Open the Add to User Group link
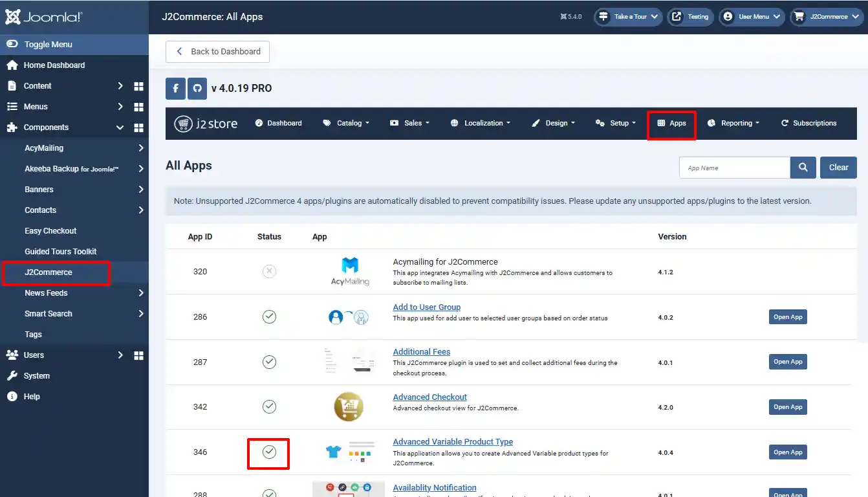This screenshot has height=497, width=868. (x=427, y=307)
